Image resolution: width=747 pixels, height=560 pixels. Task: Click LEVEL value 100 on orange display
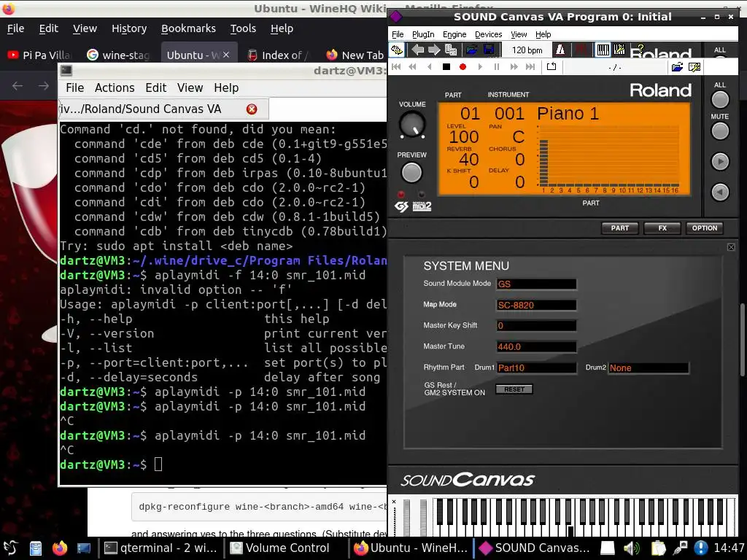click(463, 137)
